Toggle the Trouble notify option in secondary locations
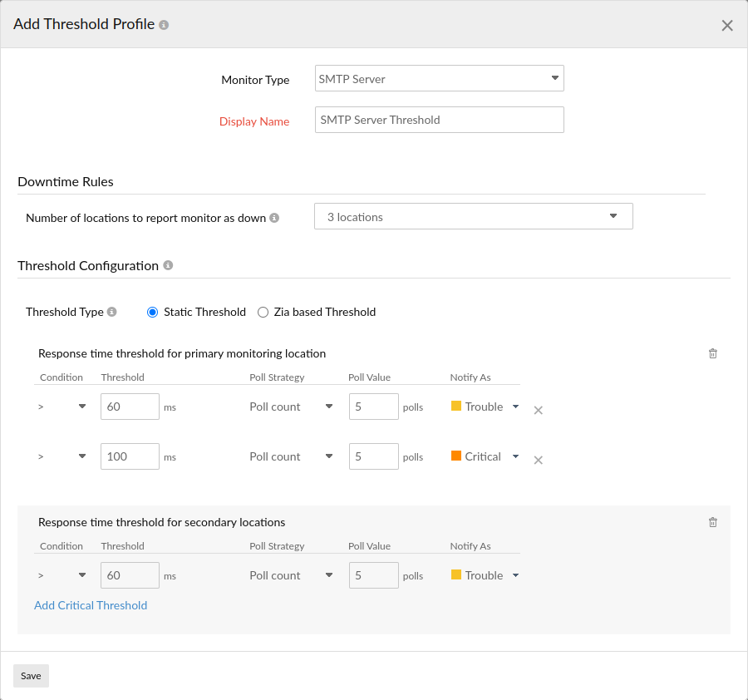The image size is (748, 700). [515, 575]
